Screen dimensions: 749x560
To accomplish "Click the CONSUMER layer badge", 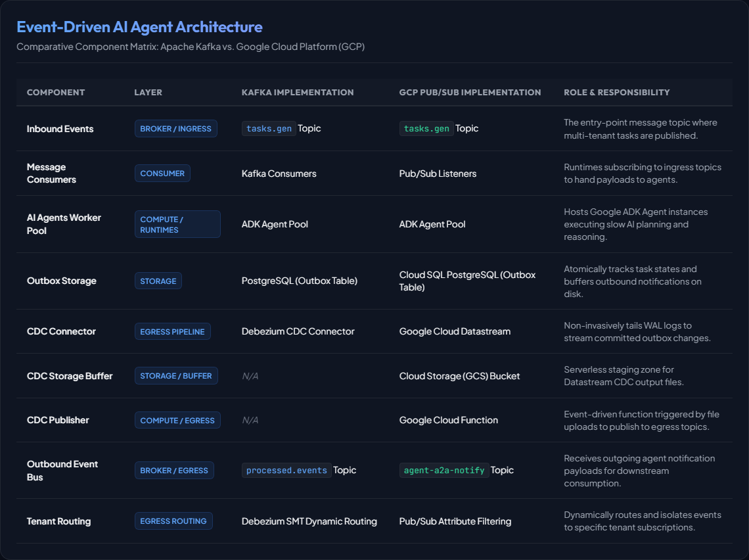I will [162, 174].
